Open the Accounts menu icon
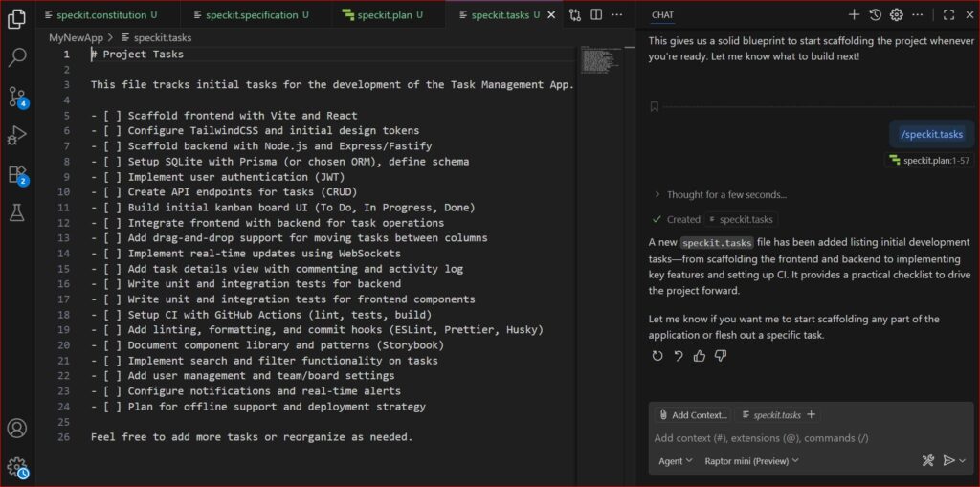 tap(17, 429)
